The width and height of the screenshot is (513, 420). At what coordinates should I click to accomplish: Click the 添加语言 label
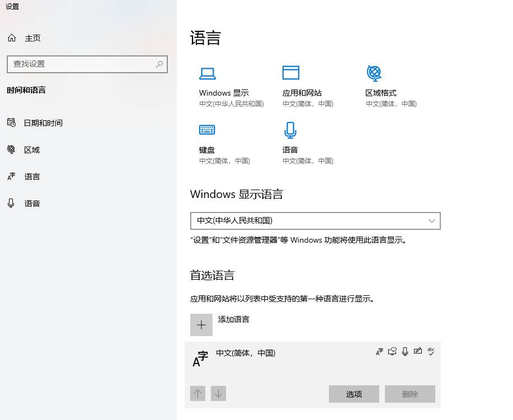234,319
